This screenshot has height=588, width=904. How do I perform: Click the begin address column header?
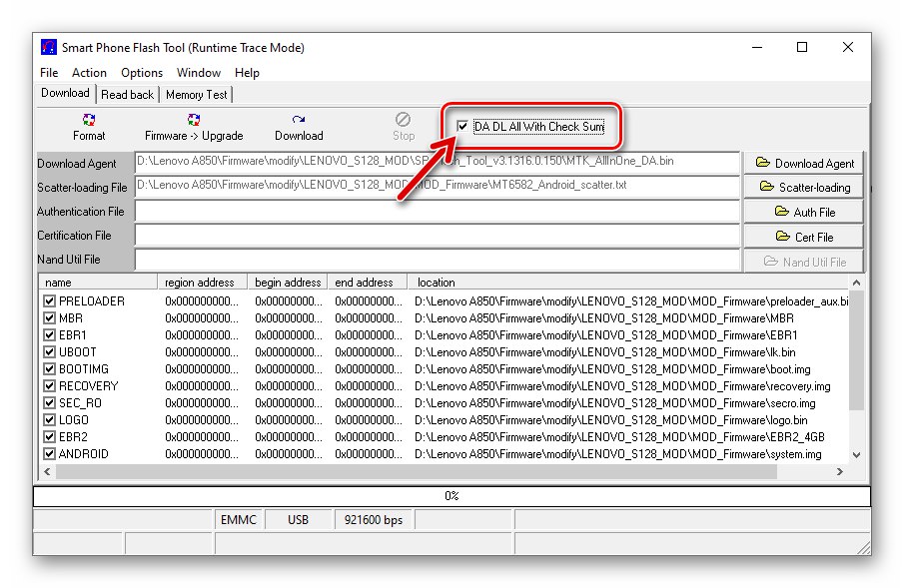click(x=288, y=283)
